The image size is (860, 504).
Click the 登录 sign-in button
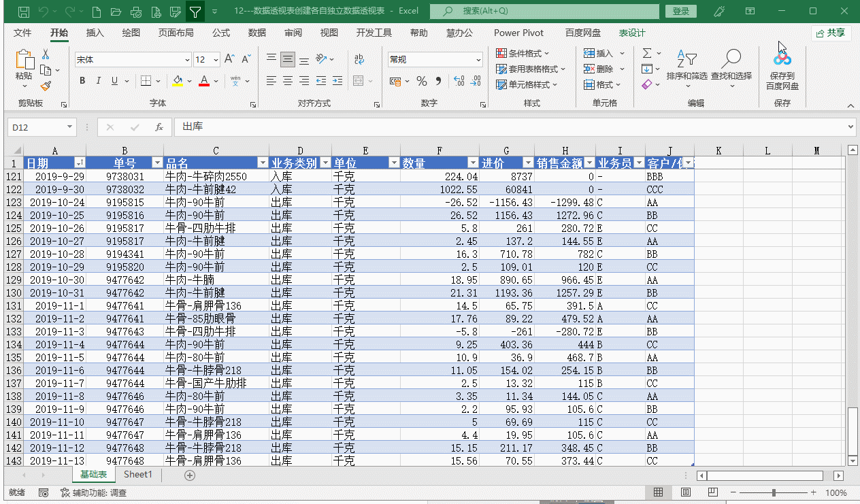681,11
